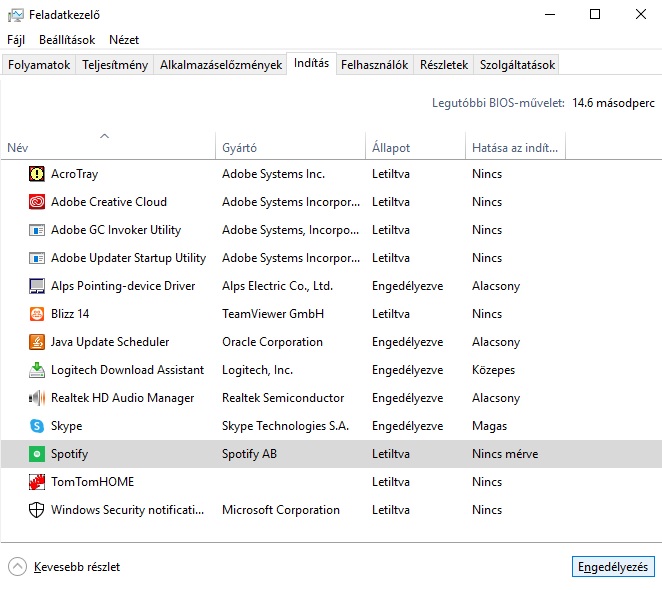Viewport: 662px width, 590px height.
Task: Select the Java Update Scheduler name
Action: tap(110, 342)
